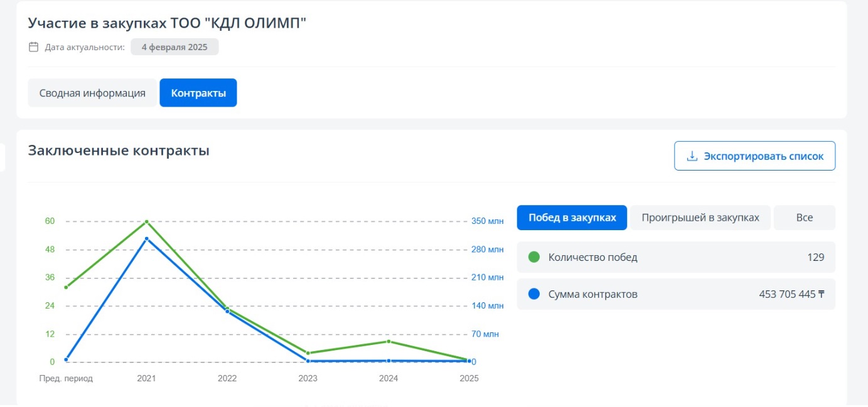This screenshot has height=407, width=868.
Task: Switch to Проигрышей в закупках filter
Action: [x=700, y=218]
